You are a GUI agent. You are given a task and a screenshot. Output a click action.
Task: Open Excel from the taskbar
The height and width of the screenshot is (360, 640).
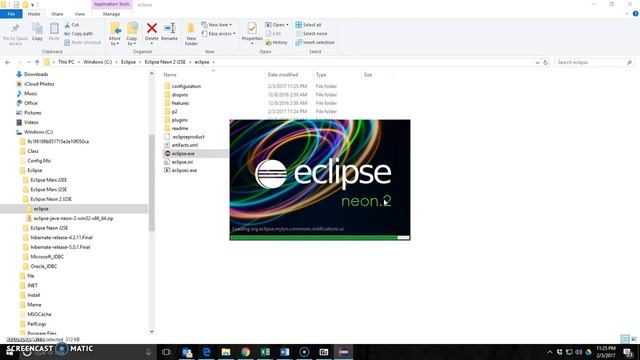[x=265, y=352]
